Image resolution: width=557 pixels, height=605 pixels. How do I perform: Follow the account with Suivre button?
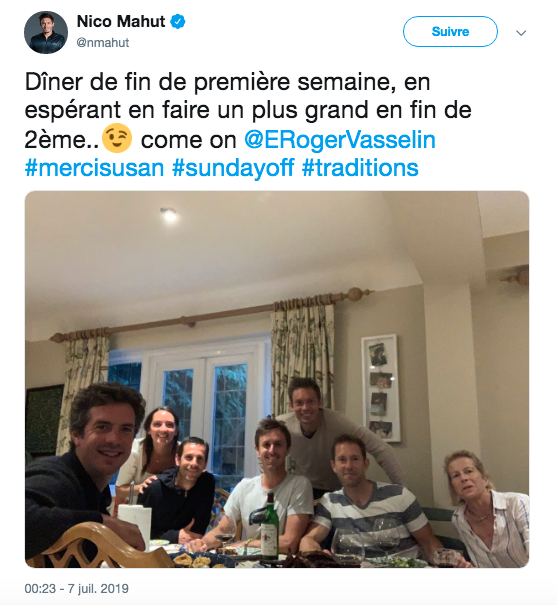pos(450,32)
